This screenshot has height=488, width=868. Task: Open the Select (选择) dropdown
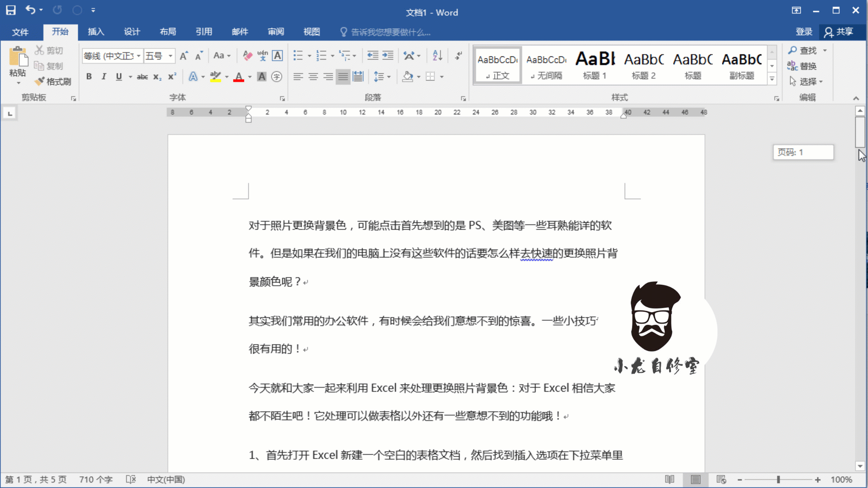pos(806,81)
